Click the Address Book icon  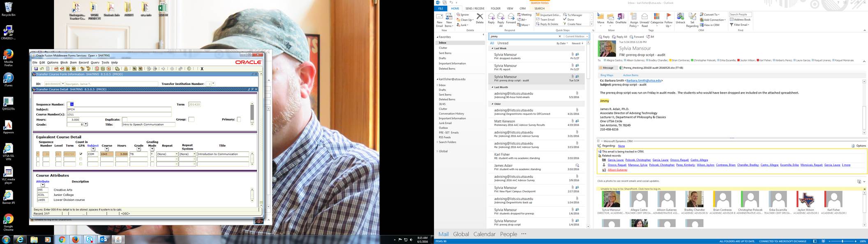742,20
